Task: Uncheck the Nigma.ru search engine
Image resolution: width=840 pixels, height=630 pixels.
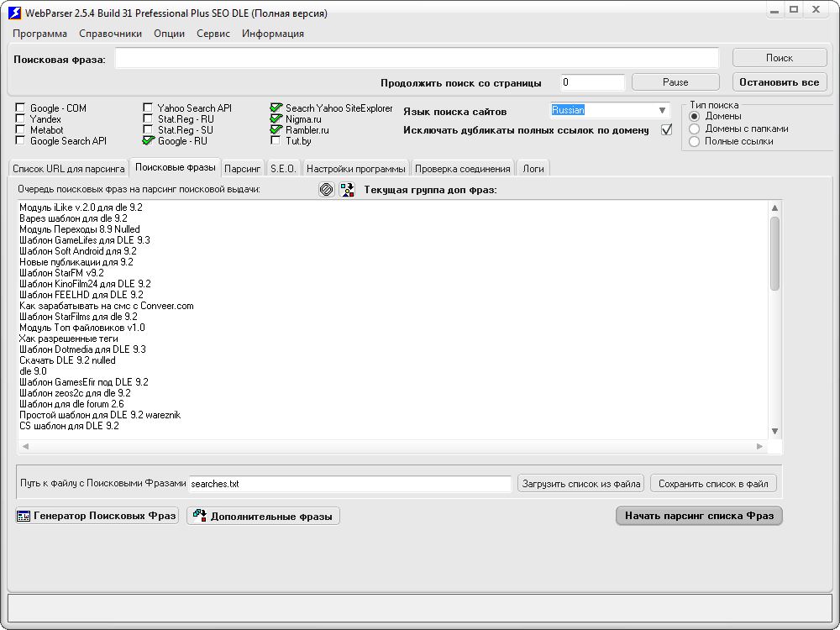Action: click(x=276, y=119)
